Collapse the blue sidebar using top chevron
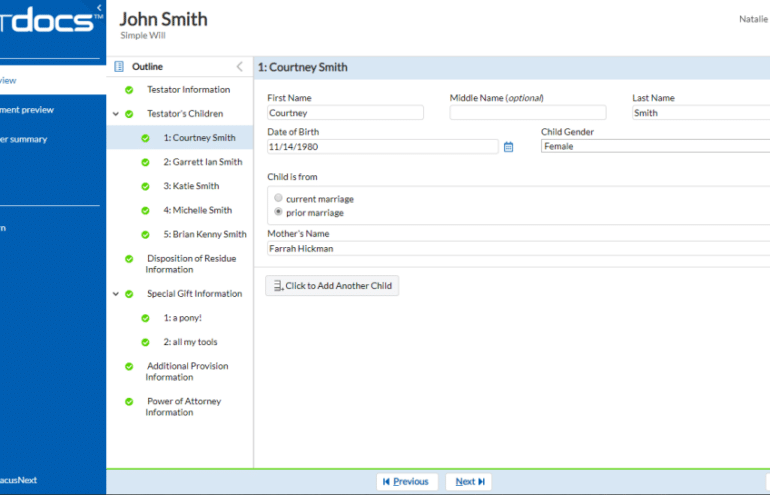 (x=99, y=7)
